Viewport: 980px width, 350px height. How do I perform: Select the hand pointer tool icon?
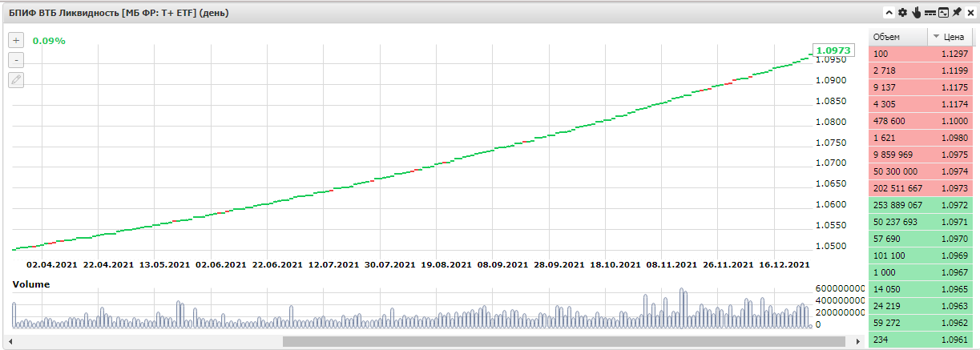pos(916,13)
